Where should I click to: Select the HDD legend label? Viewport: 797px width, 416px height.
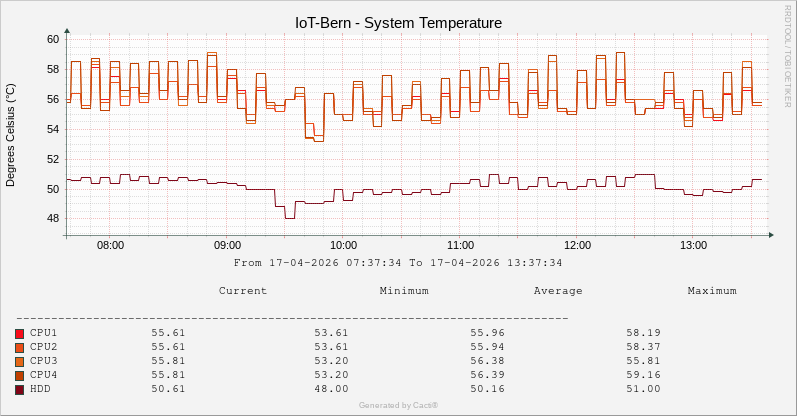point(40,389)
